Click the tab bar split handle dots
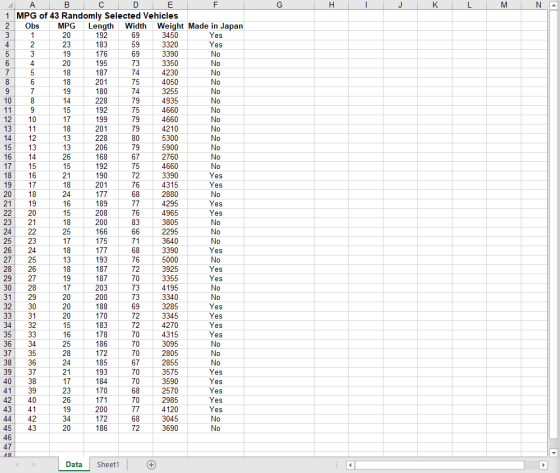Image resolution: width=560 pixels, height=473 pixels. pyautogui.click(x=336, y=465)
